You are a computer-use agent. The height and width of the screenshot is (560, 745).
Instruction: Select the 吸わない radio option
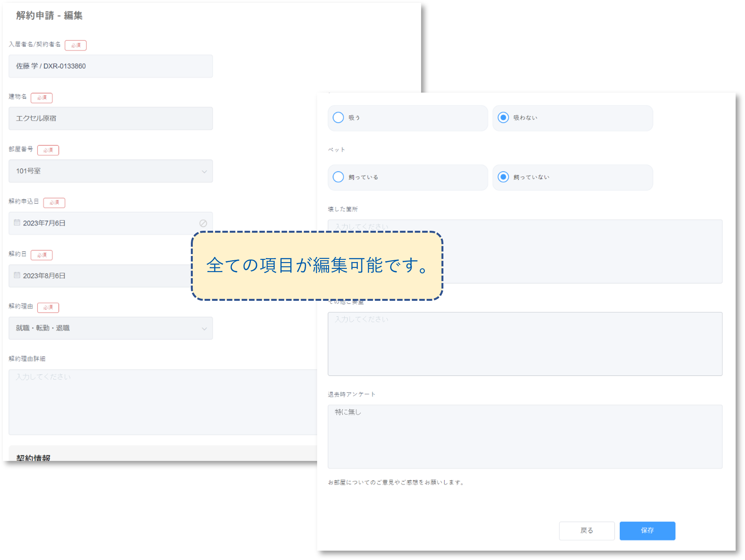point(503,117)
